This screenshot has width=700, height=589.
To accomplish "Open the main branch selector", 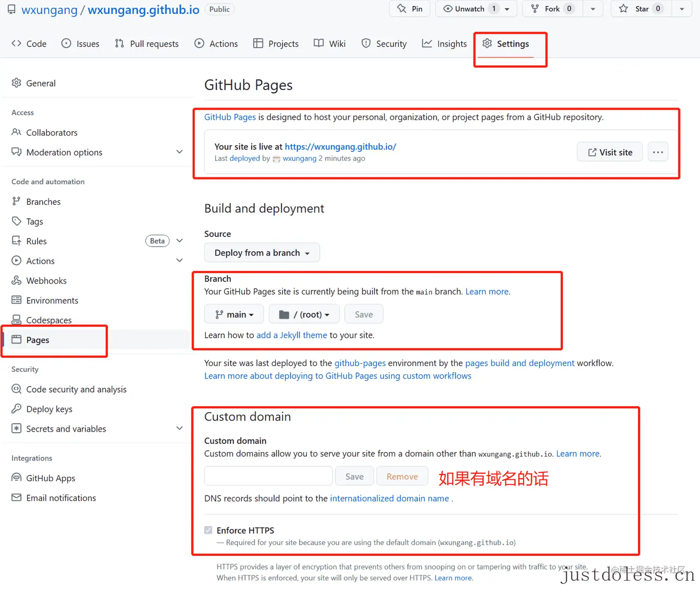I will click(234, 315).
